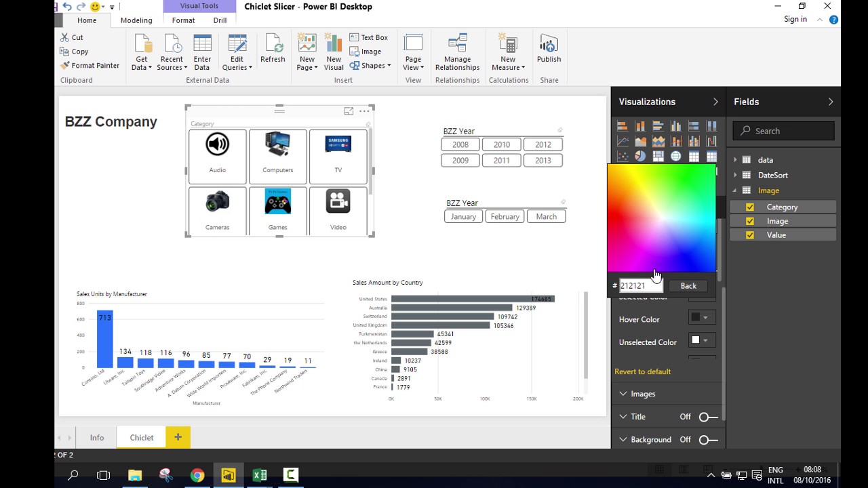Uncheck the Value field checkbox
Screen dimensions: 868x488
pyautogui.click(x=749, y=235)
